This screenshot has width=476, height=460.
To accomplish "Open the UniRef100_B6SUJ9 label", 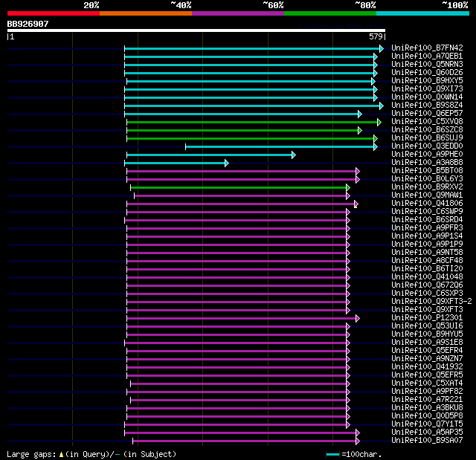I will [427, 138].
